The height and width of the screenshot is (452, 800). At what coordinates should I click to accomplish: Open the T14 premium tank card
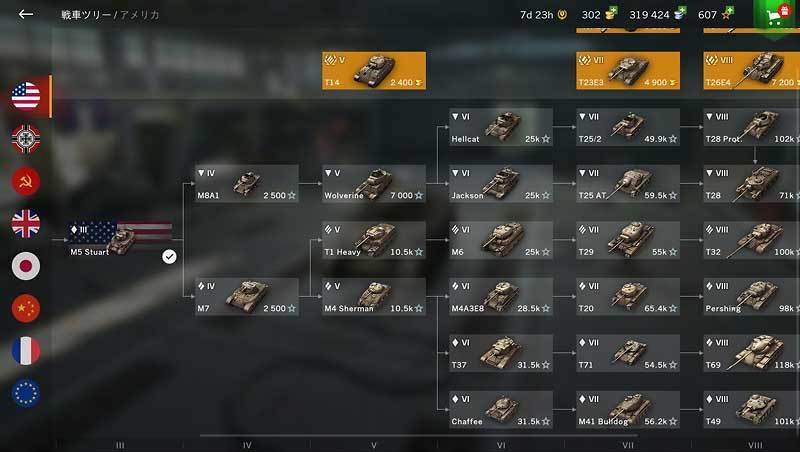374,70
